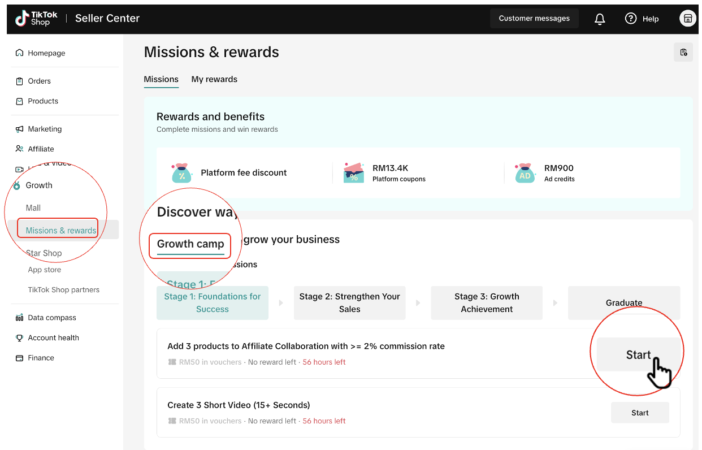Open the Marketing section
The image size is (702, 450).
(x=44, y=129)
